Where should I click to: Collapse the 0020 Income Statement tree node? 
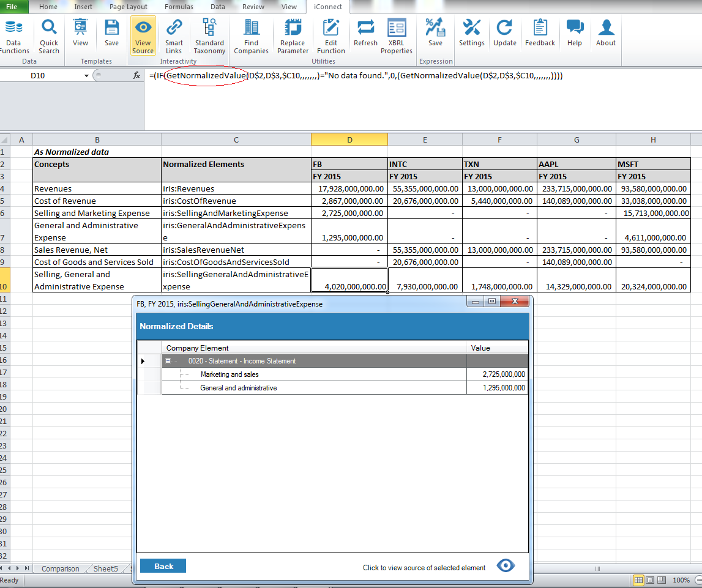(168, 360)
